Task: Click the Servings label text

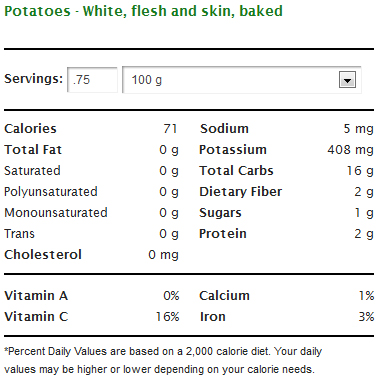Action: (x=33, y=79)
